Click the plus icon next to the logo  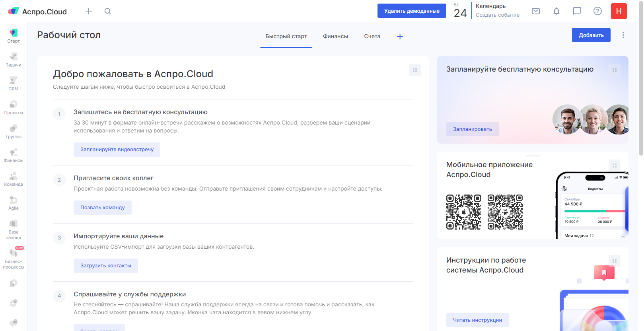(x=89, y=11)
